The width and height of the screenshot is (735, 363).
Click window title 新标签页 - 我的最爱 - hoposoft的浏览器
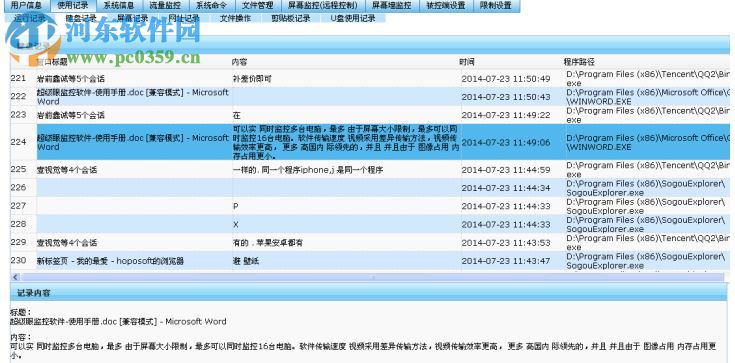click(110, 261)
